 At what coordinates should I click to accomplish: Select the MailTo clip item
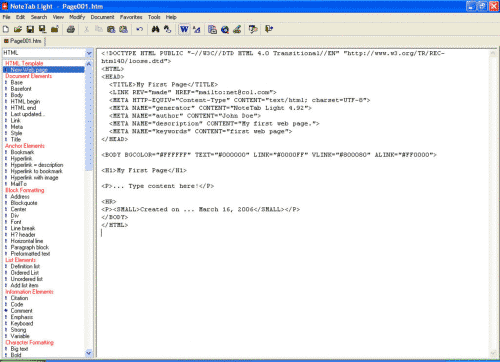point(19,184)
